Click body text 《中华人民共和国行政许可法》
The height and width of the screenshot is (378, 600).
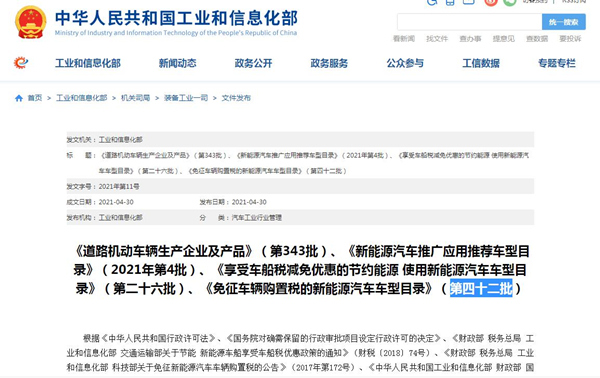click(x=158, y=339)
